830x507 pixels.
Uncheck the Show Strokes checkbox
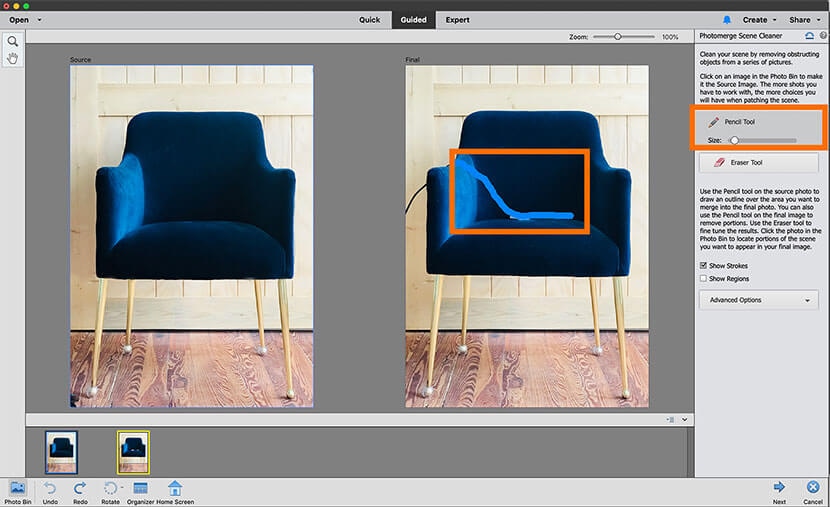[x=704, y=265]
